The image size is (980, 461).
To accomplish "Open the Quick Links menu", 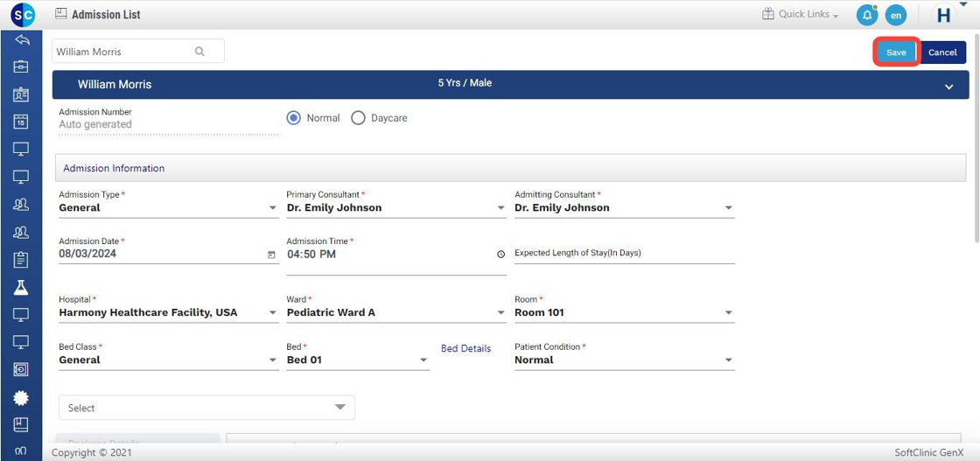I will pos(801,15).
